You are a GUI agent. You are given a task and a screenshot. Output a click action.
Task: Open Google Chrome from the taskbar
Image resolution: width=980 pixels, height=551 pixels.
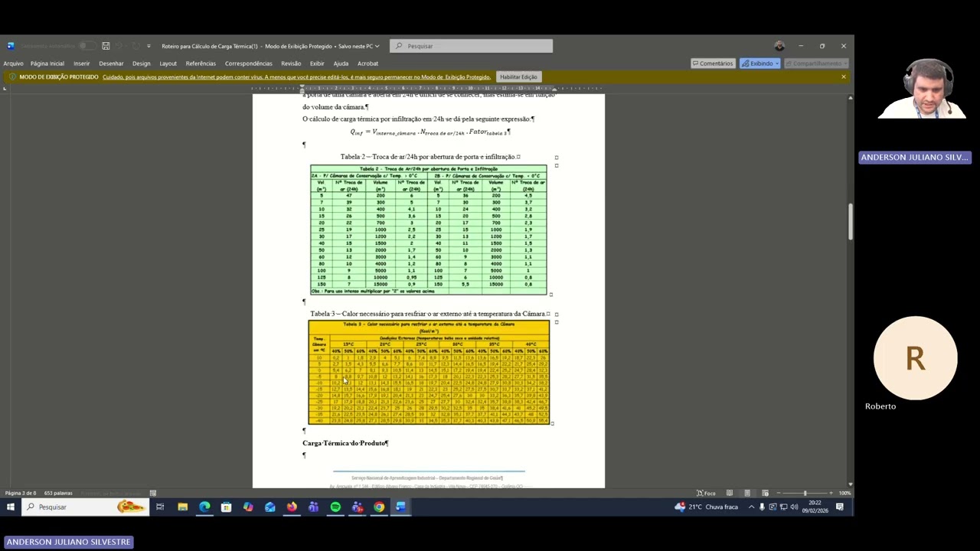tap(379, 507)
